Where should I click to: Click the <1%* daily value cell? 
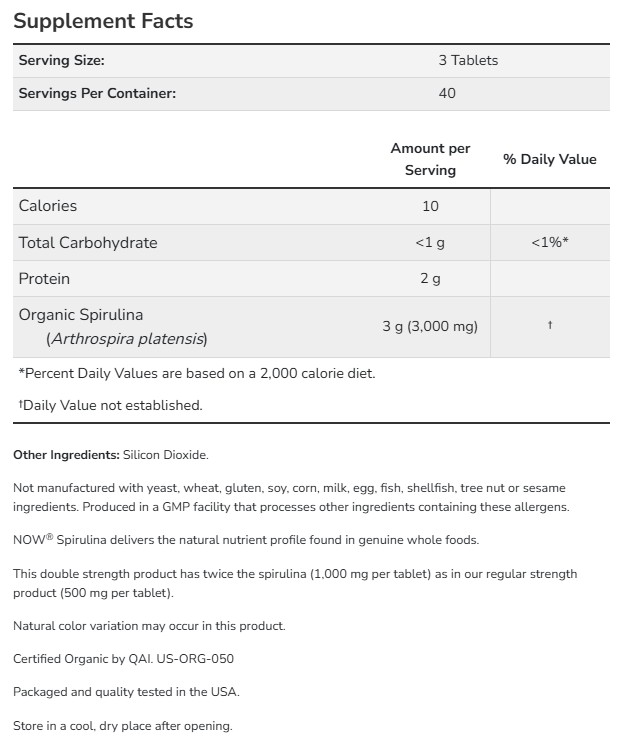pos(550,242)
